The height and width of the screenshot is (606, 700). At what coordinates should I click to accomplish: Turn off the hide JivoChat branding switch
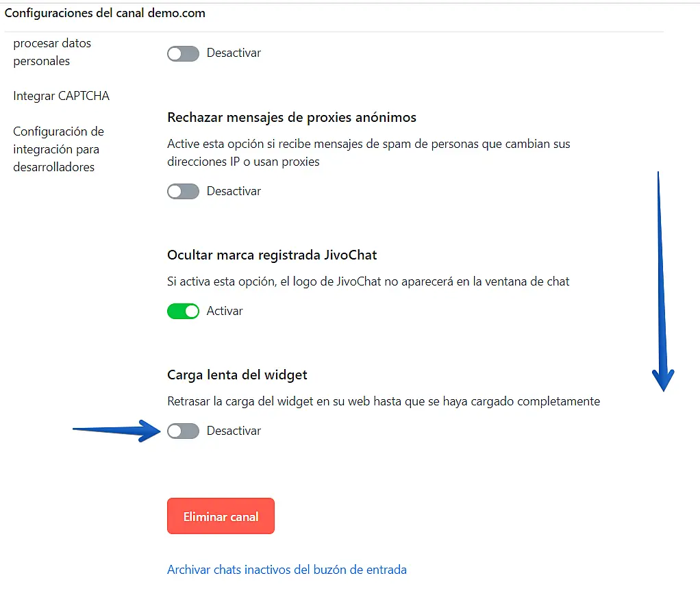183,312
